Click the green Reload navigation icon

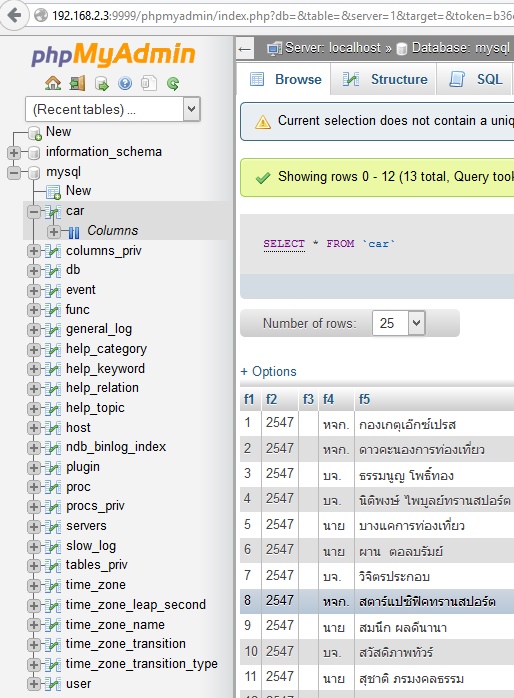coord(173,83)
